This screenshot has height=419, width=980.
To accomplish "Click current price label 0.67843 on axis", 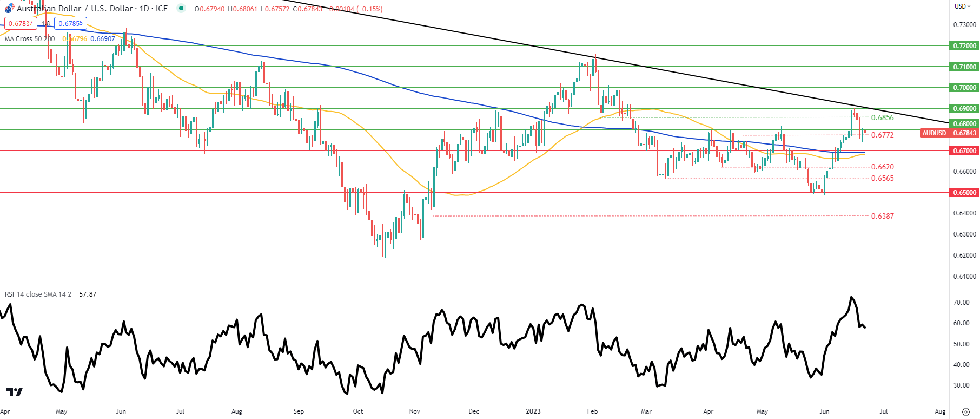I will pos(965,133).
